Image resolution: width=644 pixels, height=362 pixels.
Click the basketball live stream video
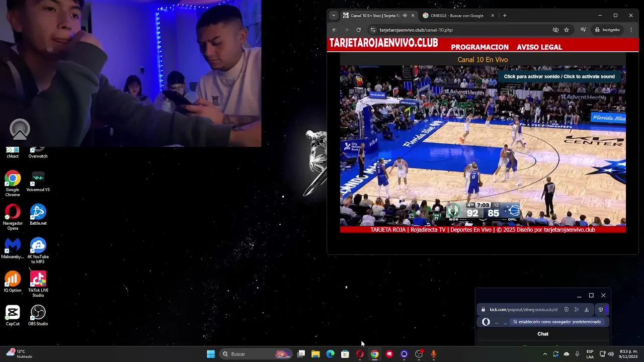pyautogui.click(x=482, y=146)
